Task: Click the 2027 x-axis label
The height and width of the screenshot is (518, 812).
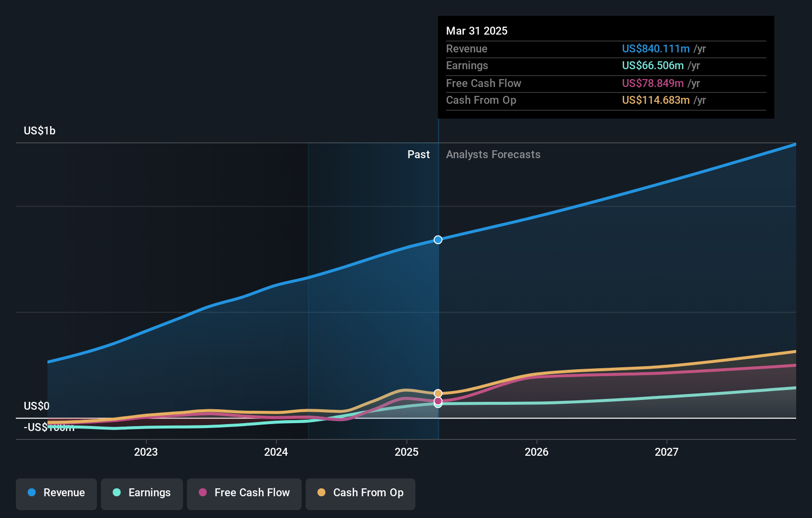Action: tap(667, 452)
